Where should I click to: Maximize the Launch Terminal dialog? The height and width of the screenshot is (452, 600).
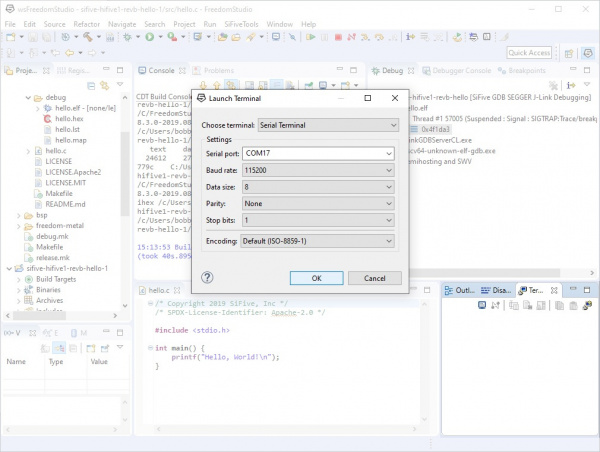coord(368,98)
